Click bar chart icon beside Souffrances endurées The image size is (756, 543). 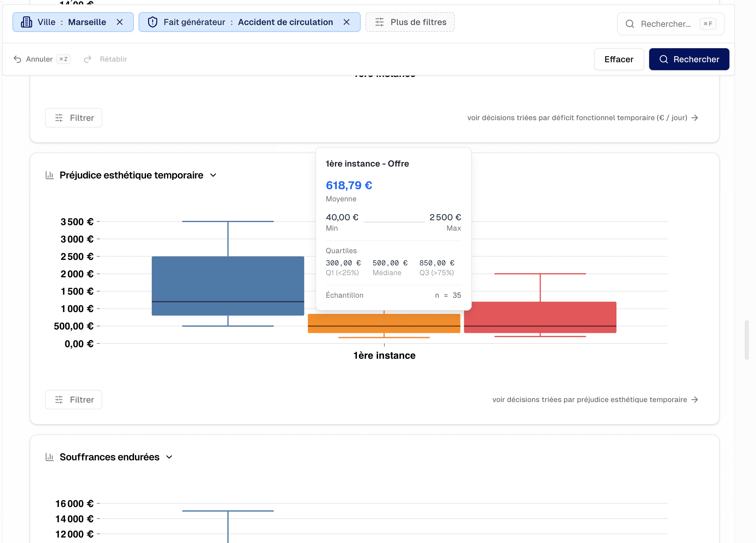point(50,457)
